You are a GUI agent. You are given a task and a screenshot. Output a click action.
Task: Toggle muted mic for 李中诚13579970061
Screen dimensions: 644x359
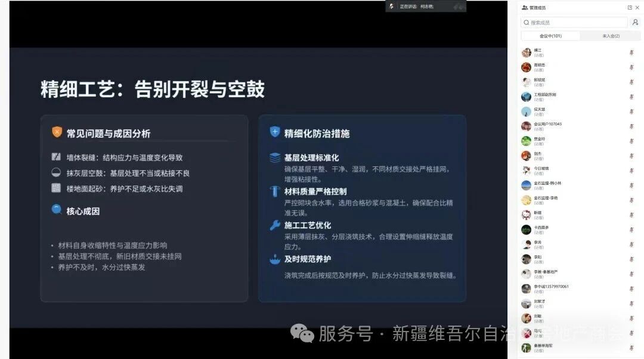pyautogui.click(x=631, y=289)
